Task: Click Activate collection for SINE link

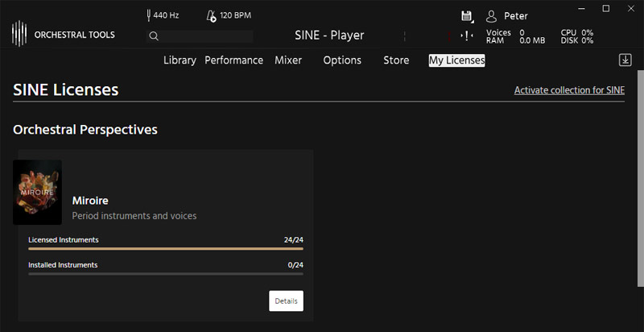Action: click(x=569, y=90)
